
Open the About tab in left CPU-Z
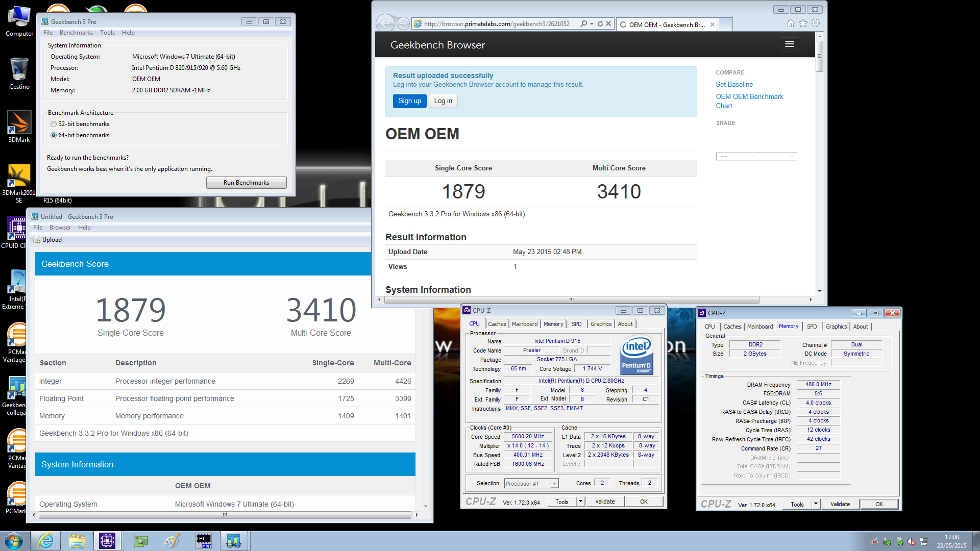click(x=625, y=324)
